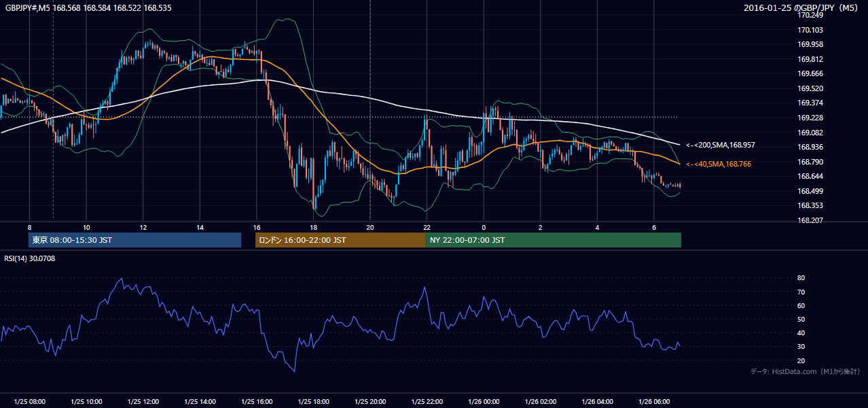Viewport: 868px width, 408px height.
Task: Click the 168.499 price axis value
Action: (x=810, y=191)
